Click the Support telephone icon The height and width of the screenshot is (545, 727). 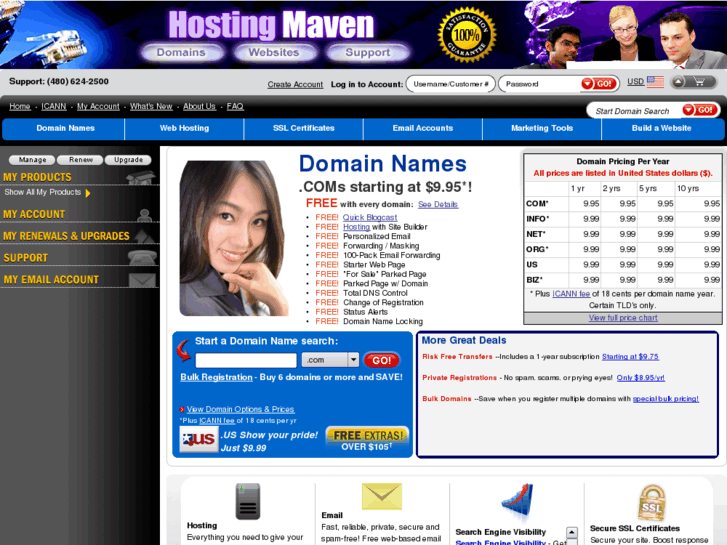click(142, 257)
